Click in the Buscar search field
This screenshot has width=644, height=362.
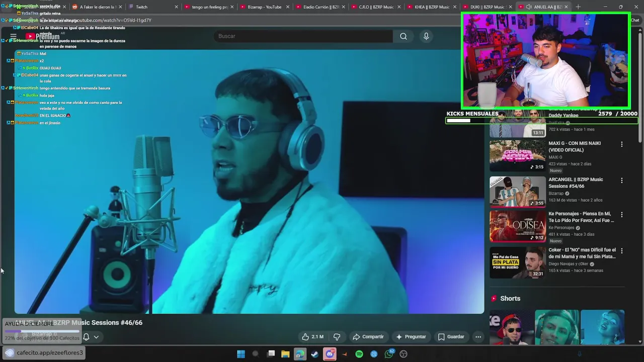point(303,36)
